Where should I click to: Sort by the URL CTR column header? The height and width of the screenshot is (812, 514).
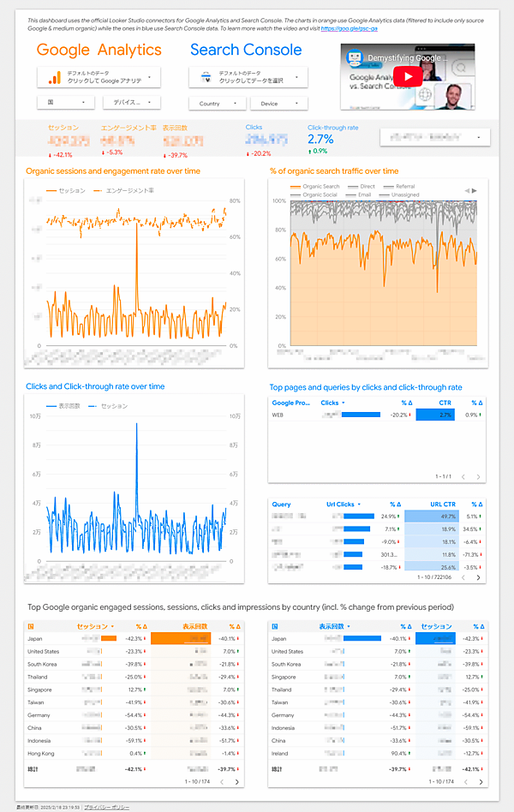[443, 505]
